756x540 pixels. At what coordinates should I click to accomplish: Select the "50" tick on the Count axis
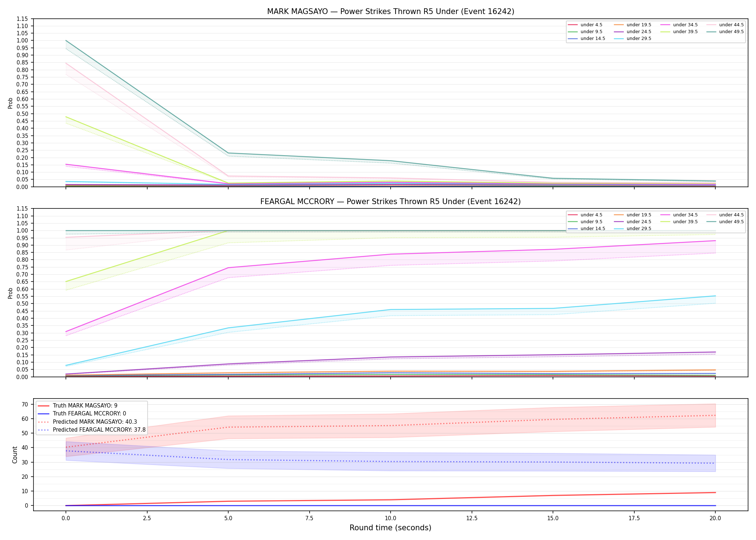25,433
